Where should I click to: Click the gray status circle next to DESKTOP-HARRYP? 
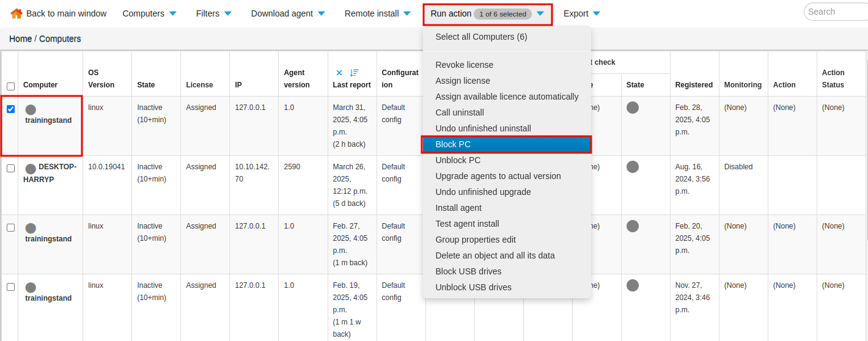click(x=31, y=169)
